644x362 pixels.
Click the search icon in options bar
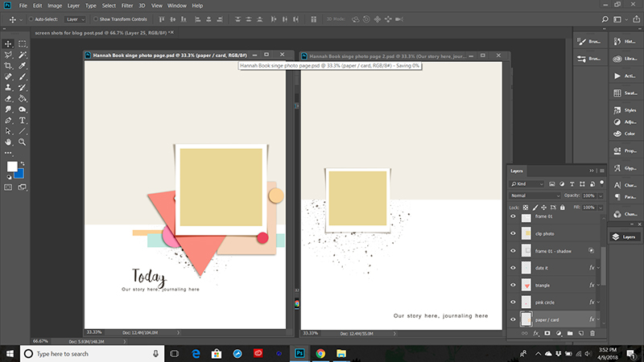pyautogui.click(x=605, y=19)
